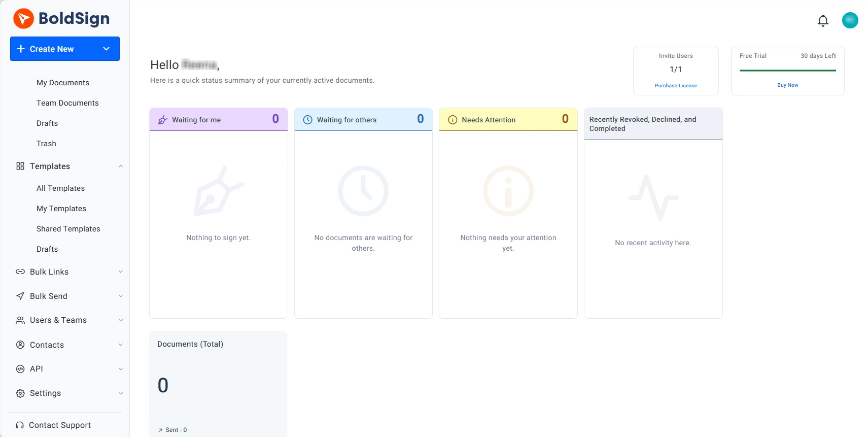Open the user profile avatar
The image size is (868, 437).
(850, 20)
